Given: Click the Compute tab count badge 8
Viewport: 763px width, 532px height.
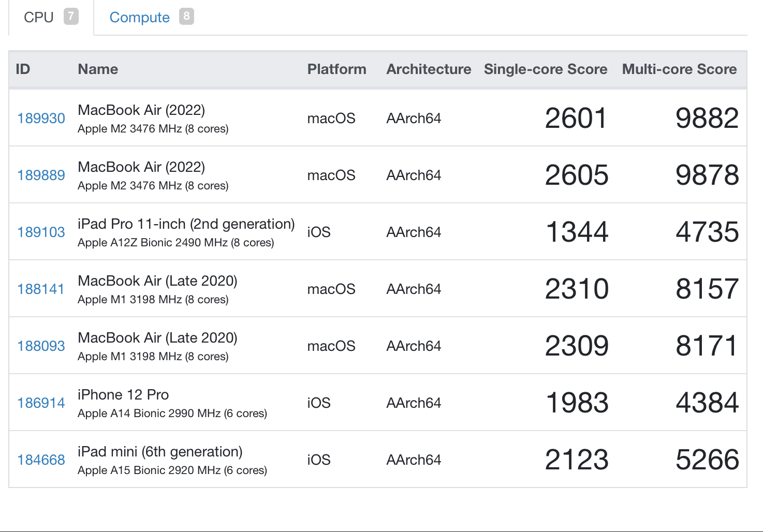Looking at the screenshot, I should point(186,16).
